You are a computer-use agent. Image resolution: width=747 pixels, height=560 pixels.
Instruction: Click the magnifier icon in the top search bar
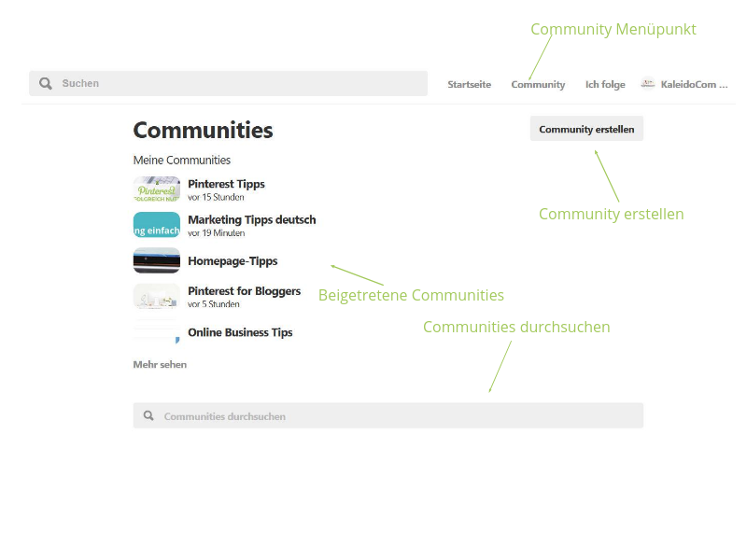(45, 83)
